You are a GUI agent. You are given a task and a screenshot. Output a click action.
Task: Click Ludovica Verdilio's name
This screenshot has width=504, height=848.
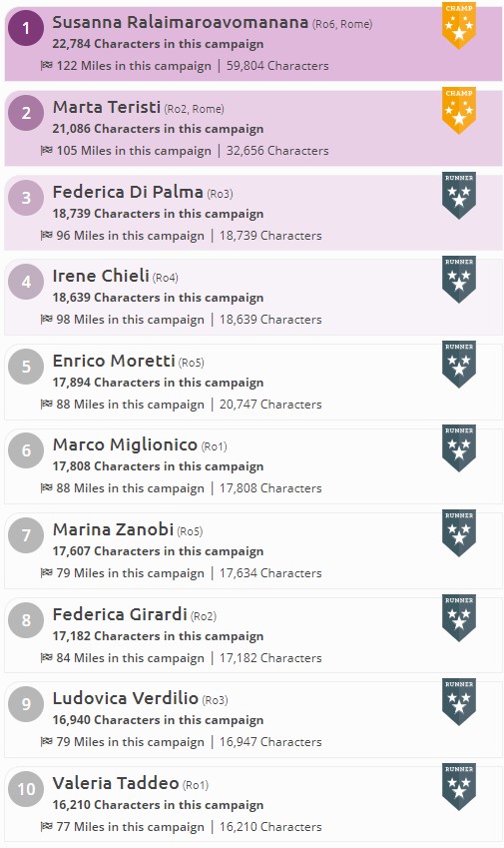click(x=126, y=698)
